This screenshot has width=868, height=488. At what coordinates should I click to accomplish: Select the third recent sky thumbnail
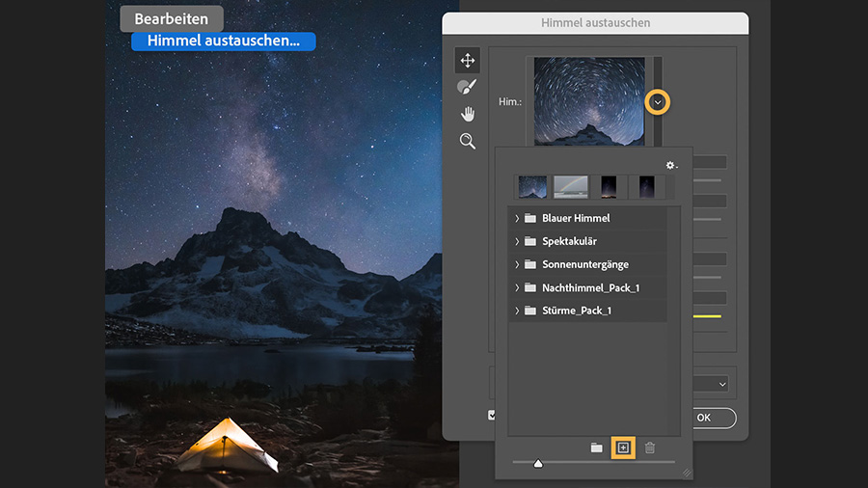tap(609, 187)
